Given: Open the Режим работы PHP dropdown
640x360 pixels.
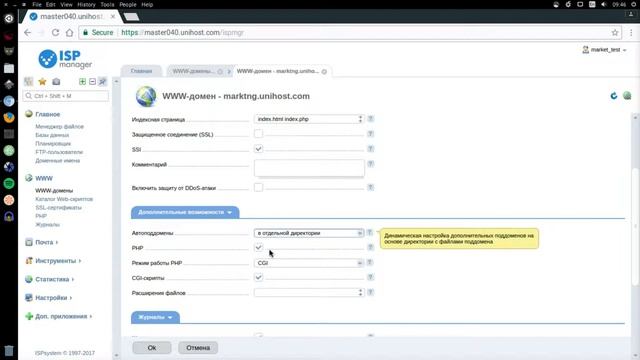Looking at the screenshot, I should [x=309, y=263].
